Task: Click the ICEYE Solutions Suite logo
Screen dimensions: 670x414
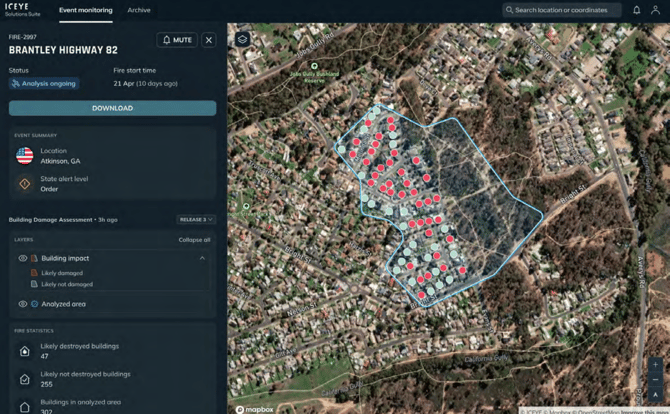Action: pyautogui.click(x=22, y=9)
